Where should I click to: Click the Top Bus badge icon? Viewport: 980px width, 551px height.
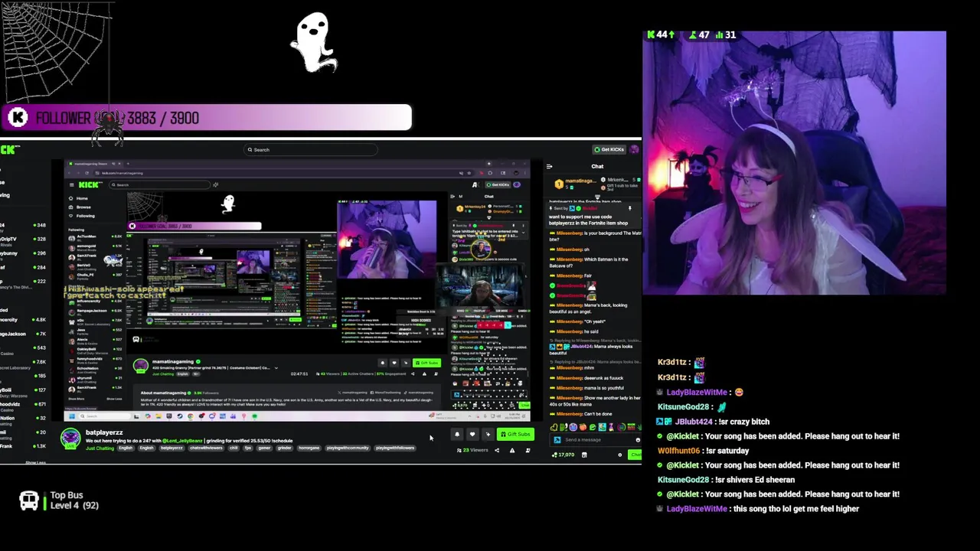coord(29,501)
